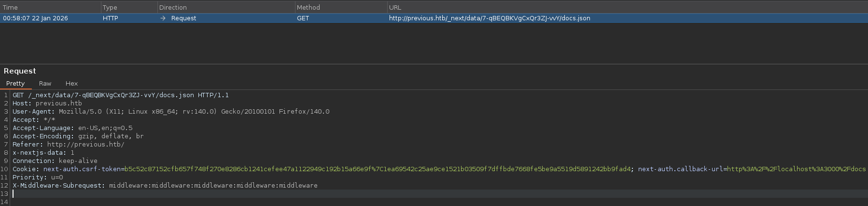Click the Accept-Encoding header line
Screen dimensions: 868x206
[x=78, y=136]
